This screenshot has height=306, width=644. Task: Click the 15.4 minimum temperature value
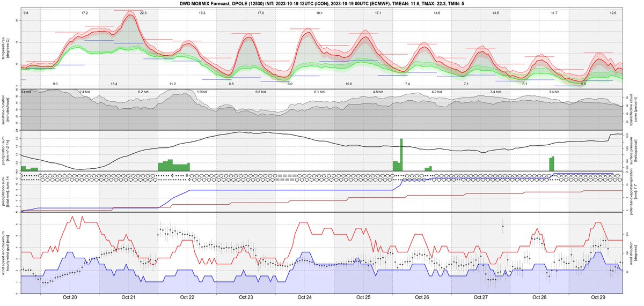114,84
